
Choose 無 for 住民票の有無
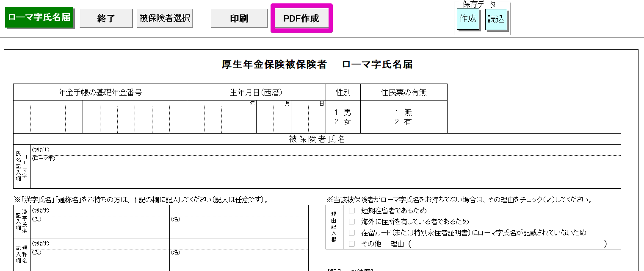click(403, 113)
